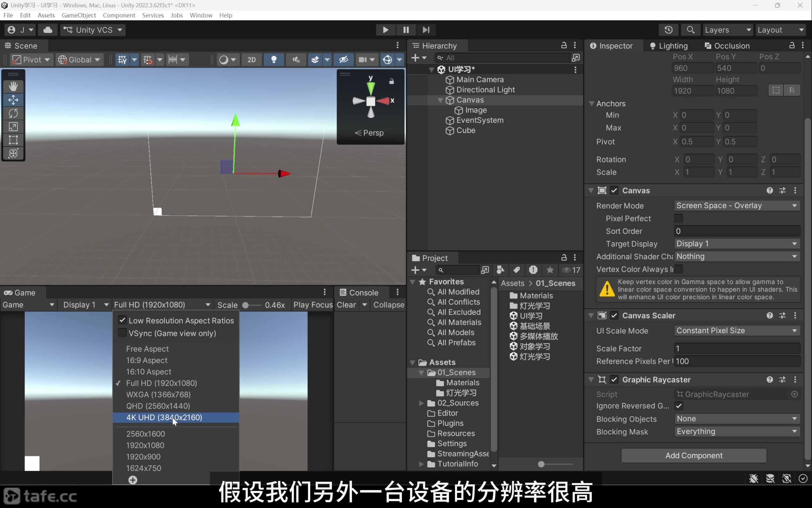Select 4K UHD (3840x2160) resolution
The height and width of the screenshot is (508, 812).
[176, 417]
